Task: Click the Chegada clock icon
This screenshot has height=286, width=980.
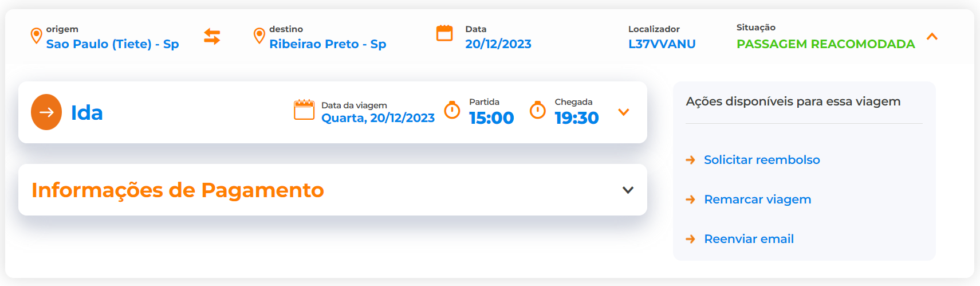Action: point(538,110)
